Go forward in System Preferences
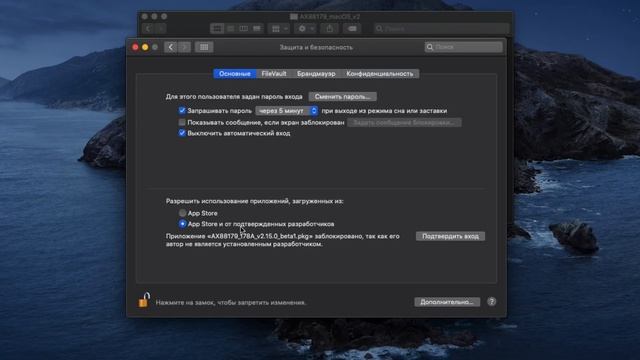Viewport: 640px width, 360px height. [x=184, y=47]
